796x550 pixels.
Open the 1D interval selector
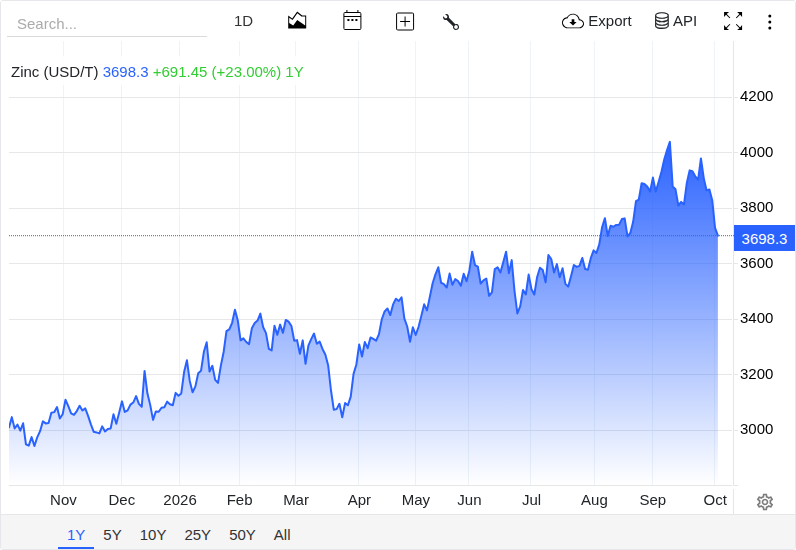pos(243,21)
